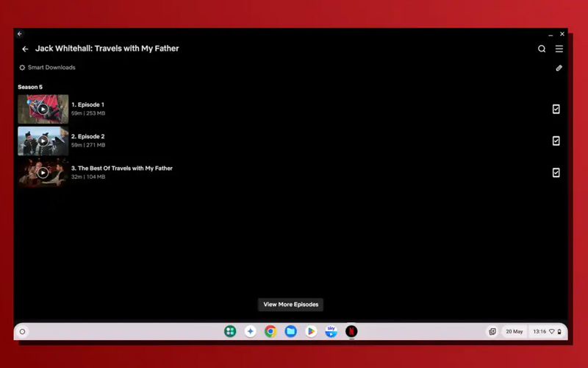
Task: Open the ChromeOS launcher circle button
Action: point(23,332)
